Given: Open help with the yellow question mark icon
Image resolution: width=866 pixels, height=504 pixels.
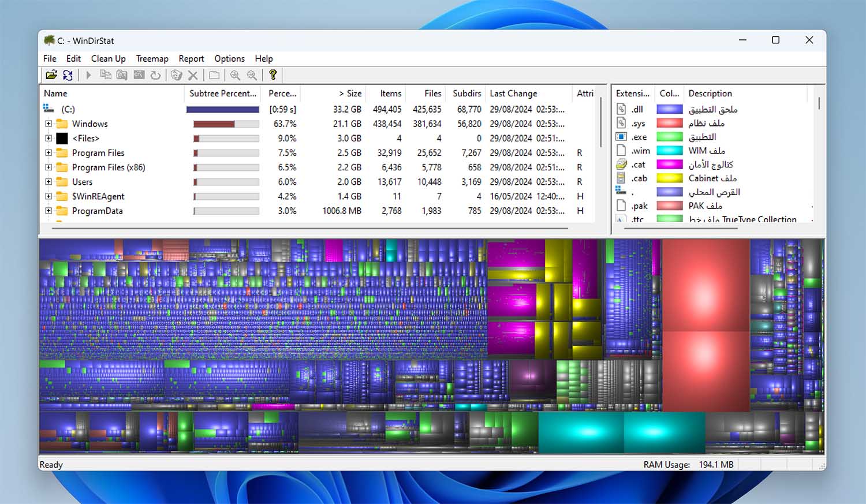Looking at the screenshot, I should click(x=273, y=75).
